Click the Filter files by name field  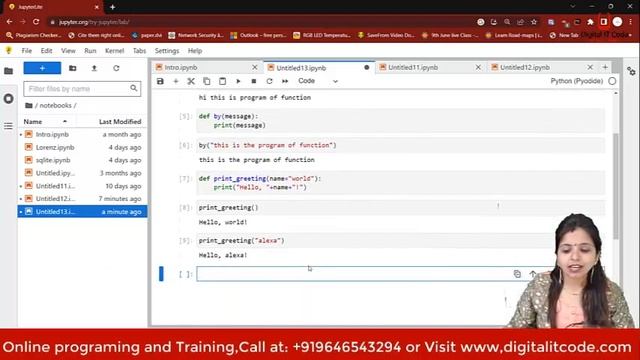tap(82, 89)
